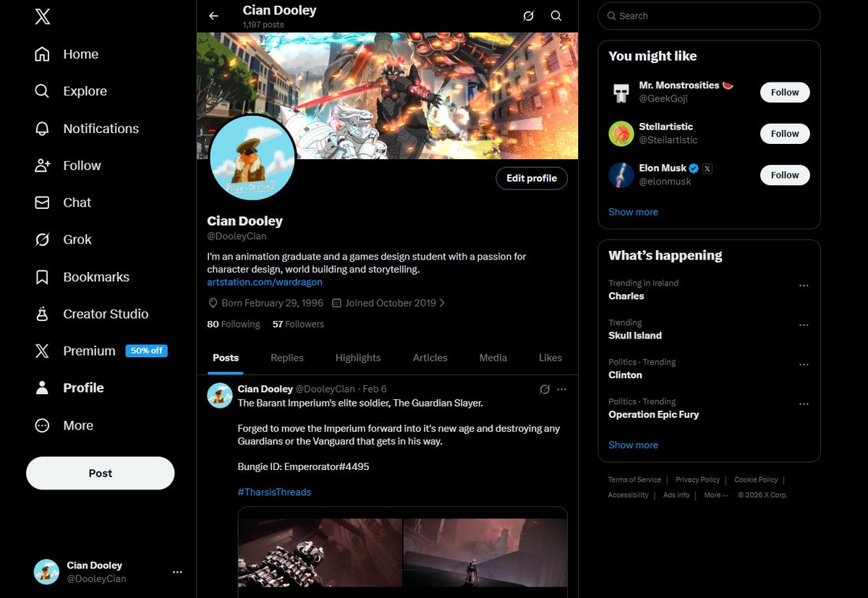This screenshot has width=868, height=598.
Task: Open the Follow people icon
Action: click(43, 166)
